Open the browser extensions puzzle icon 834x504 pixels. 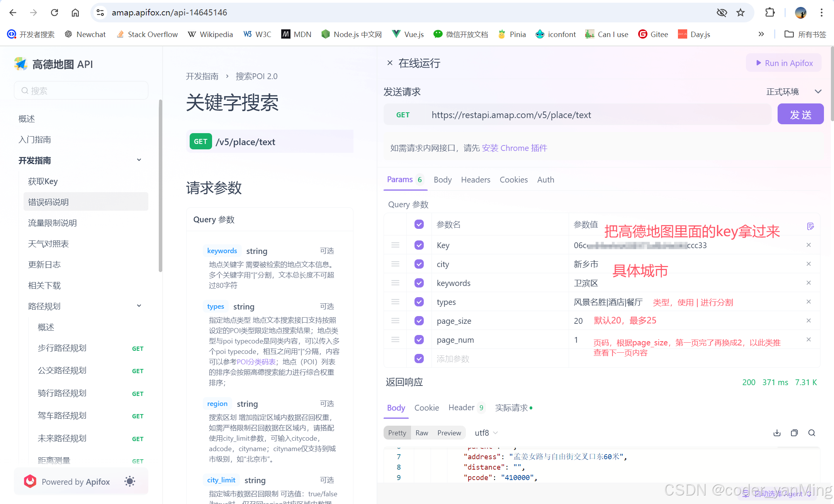769,13
